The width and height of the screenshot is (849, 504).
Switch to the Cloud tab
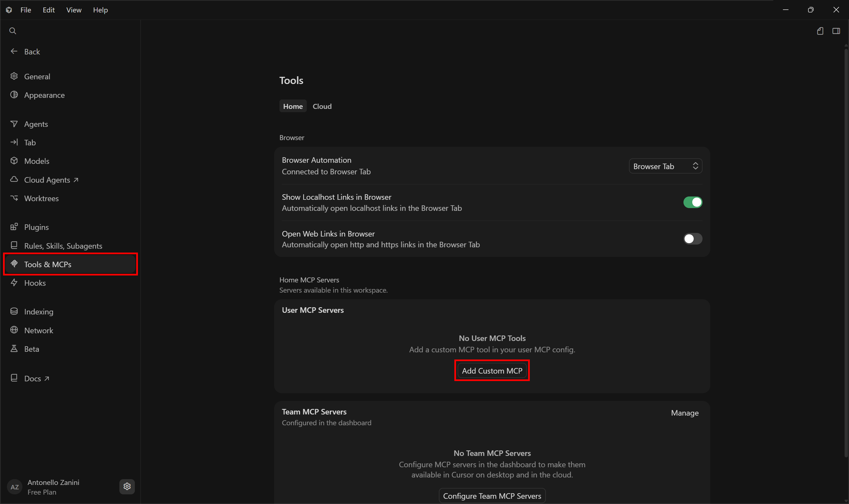pyautogui.click(x=322, y=106)
